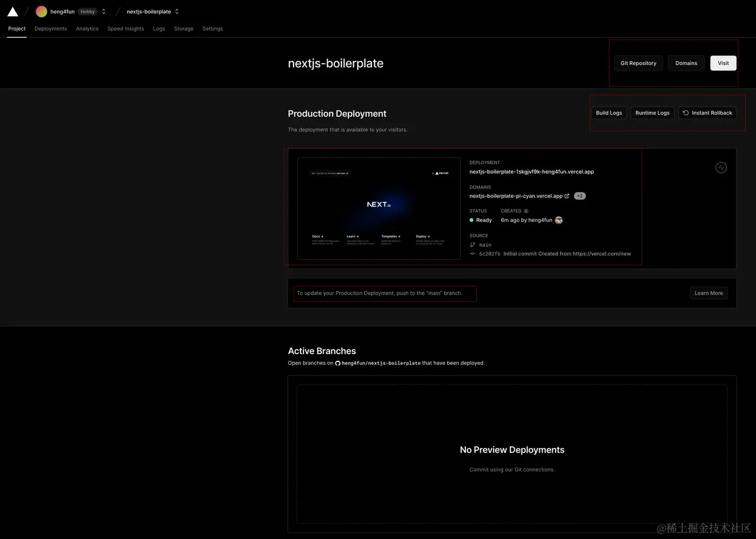Click the Hobby plan badge
756x539 pixels.
87,11
